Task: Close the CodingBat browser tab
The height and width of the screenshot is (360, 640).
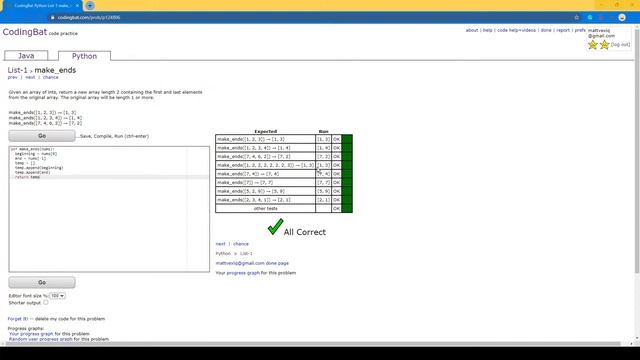Action: click(x=77, y=6)
